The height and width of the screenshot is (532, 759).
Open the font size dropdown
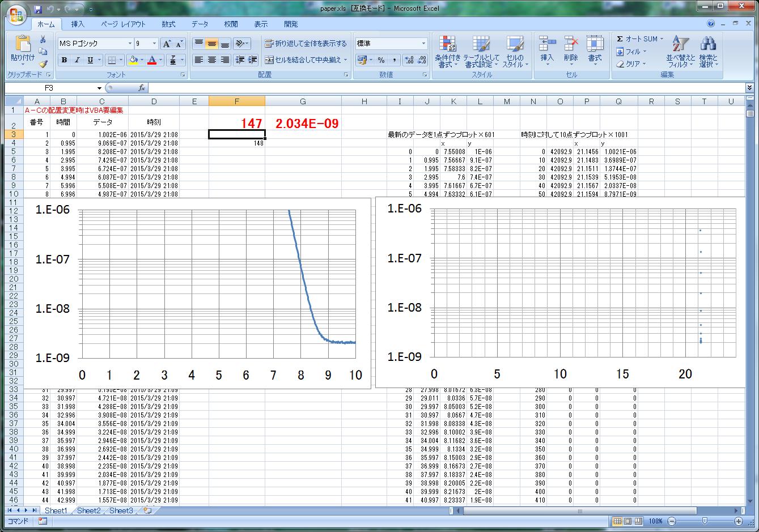[x=154, y=44]
